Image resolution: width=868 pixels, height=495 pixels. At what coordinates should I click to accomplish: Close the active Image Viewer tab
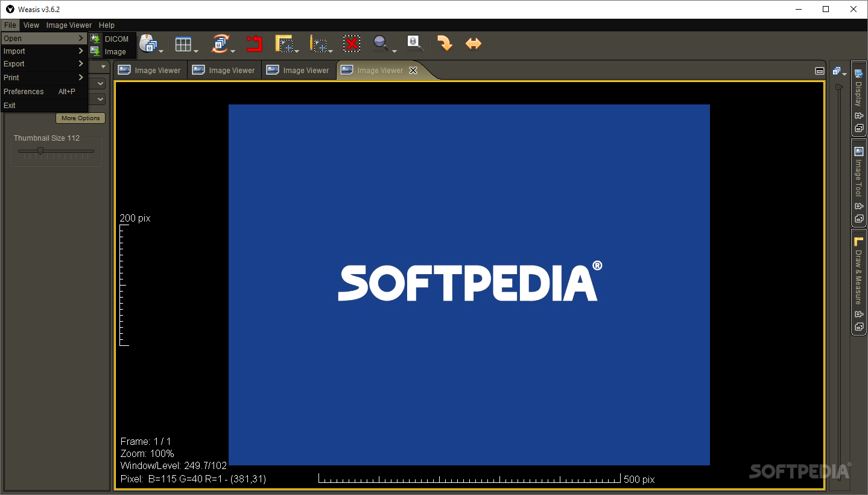(413, 71)
